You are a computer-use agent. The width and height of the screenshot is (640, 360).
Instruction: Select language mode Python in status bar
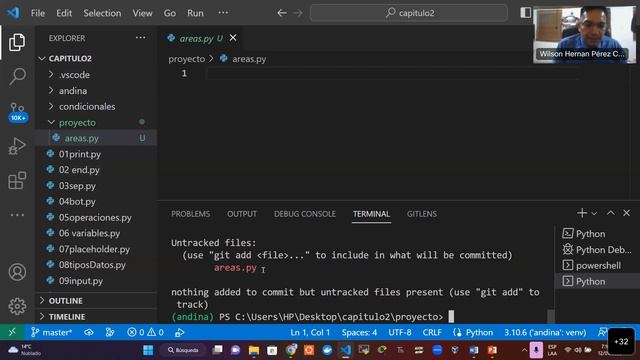pyautogui.click(x=473, y=333)
